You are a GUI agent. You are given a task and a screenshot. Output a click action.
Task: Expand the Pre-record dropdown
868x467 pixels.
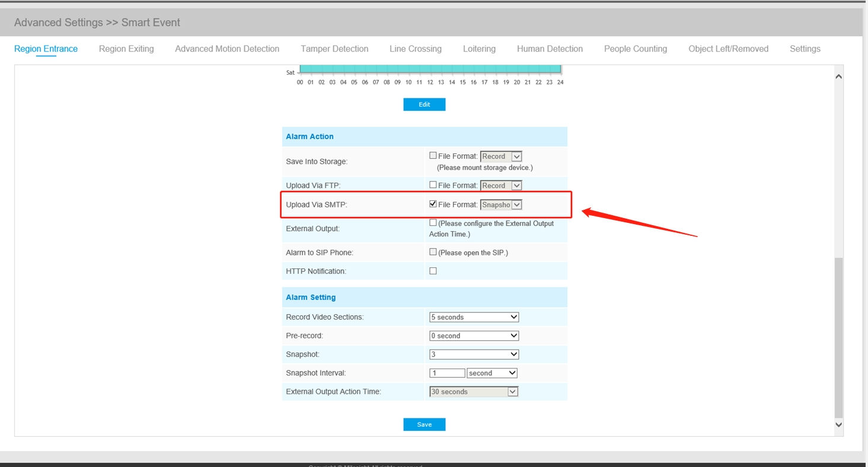pos(474,335)
